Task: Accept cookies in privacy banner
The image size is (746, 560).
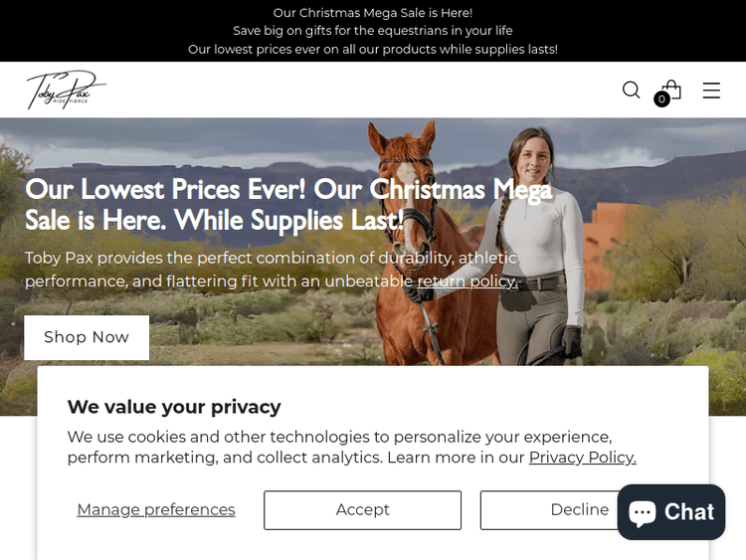Action: [x=362, y=510]
